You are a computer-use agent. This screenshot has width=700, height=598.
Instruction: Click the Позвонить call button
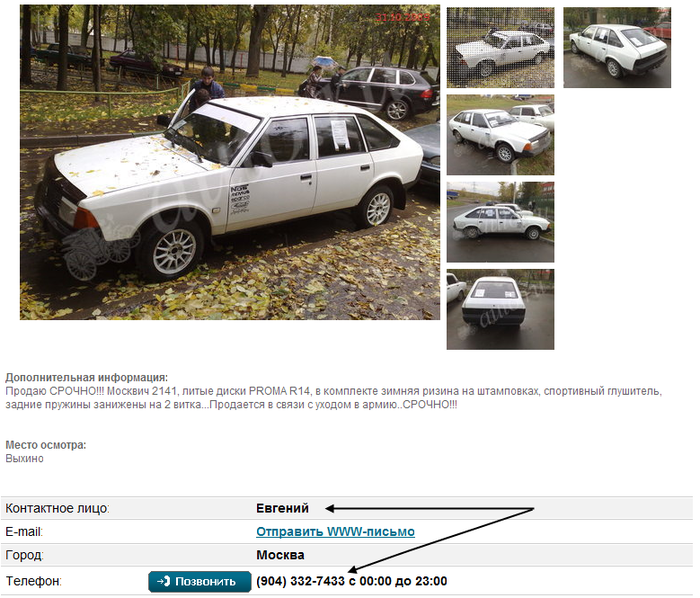point(200,581)
